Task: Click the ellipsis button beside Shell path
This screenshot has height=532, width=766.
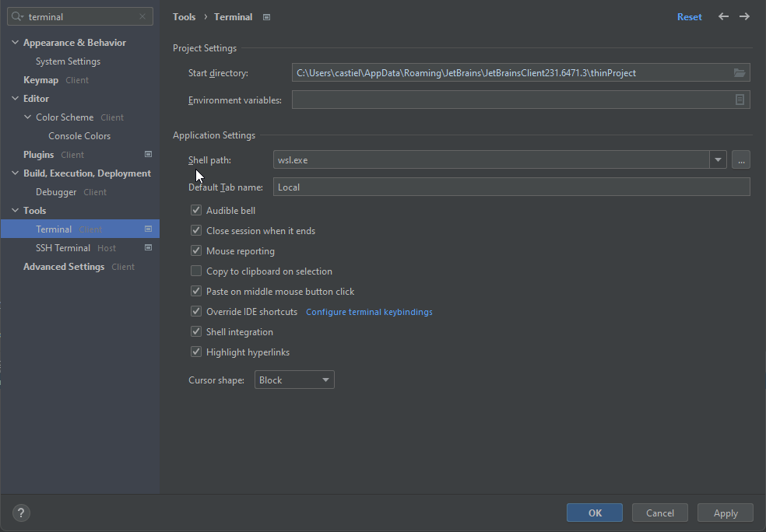Action: pyautogui.click(x=740, y=159)
